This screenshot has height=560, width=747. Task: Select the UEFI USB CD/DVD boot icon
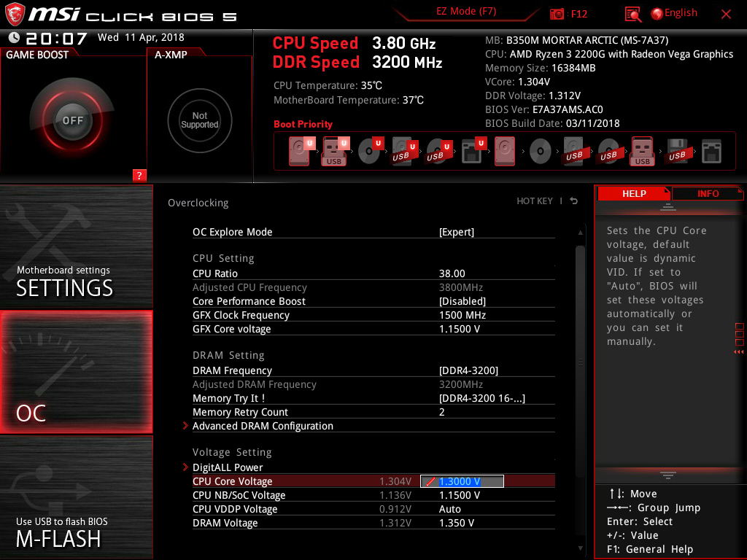click(438, 152)
